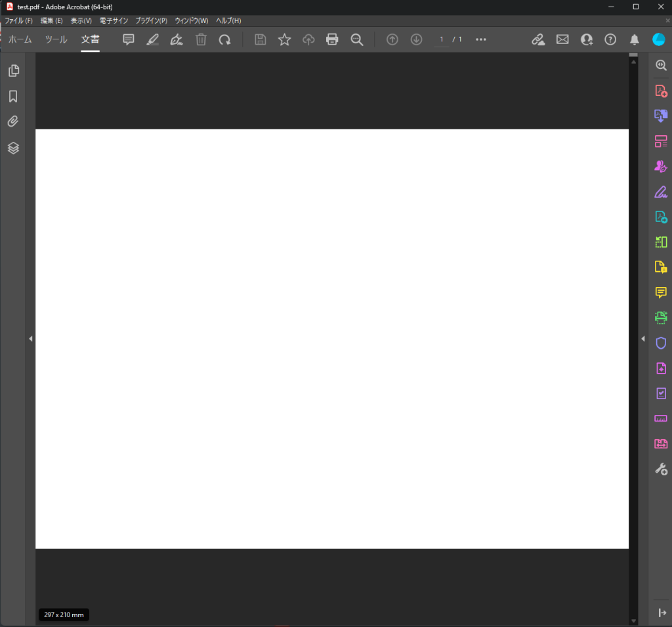Open the ファイル (F) menu
Screen dimensions: 672x627
pos(18,21)
